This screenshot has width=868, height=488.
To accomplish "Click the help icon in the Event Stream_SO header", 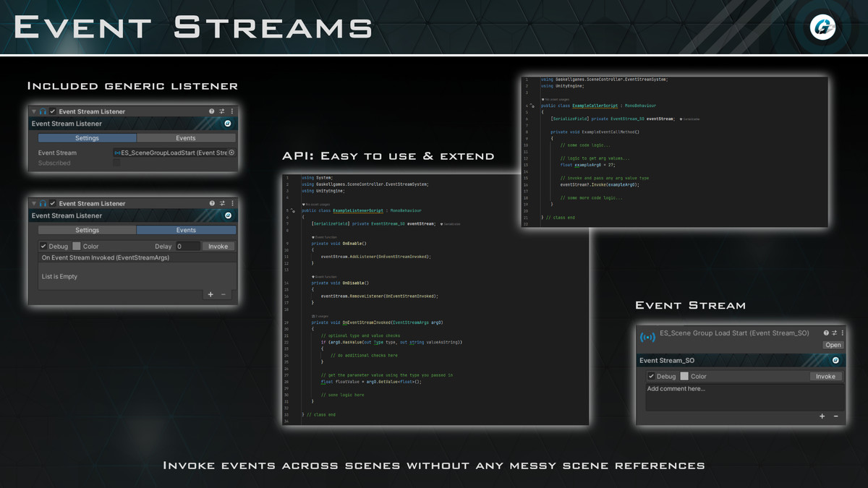I will coord(826,333).
